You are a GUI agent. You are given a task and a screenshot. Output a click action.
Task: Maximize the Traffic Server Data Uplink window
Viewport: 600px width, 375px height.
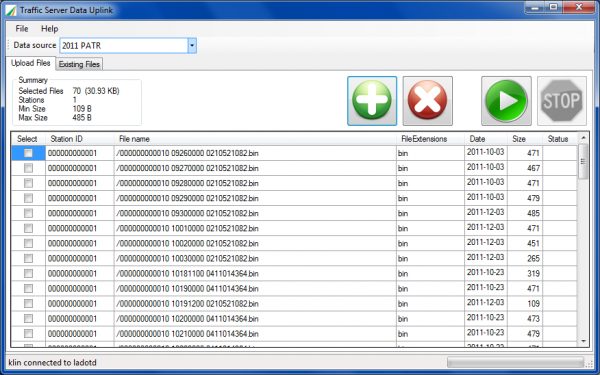(553, 7)
